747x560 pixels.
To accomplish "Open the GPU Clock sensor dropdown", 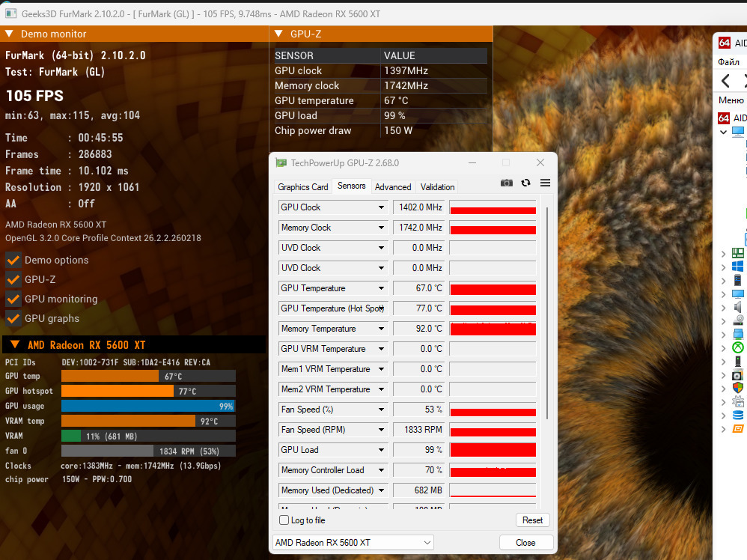I will 380,207.
